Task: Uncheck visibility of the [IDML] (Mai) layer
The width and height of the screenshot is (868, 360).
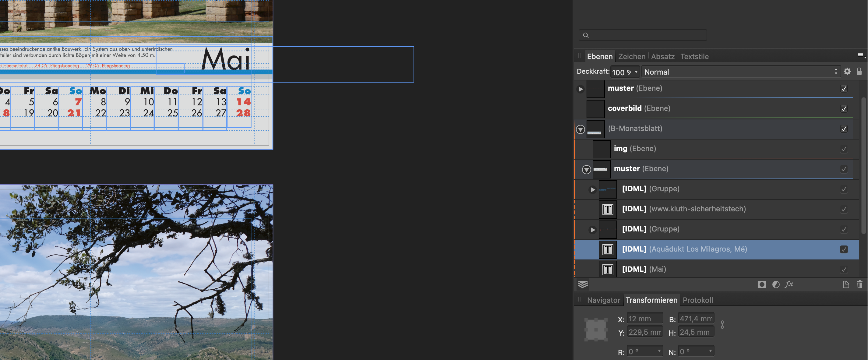Action: tap(844, 270)
